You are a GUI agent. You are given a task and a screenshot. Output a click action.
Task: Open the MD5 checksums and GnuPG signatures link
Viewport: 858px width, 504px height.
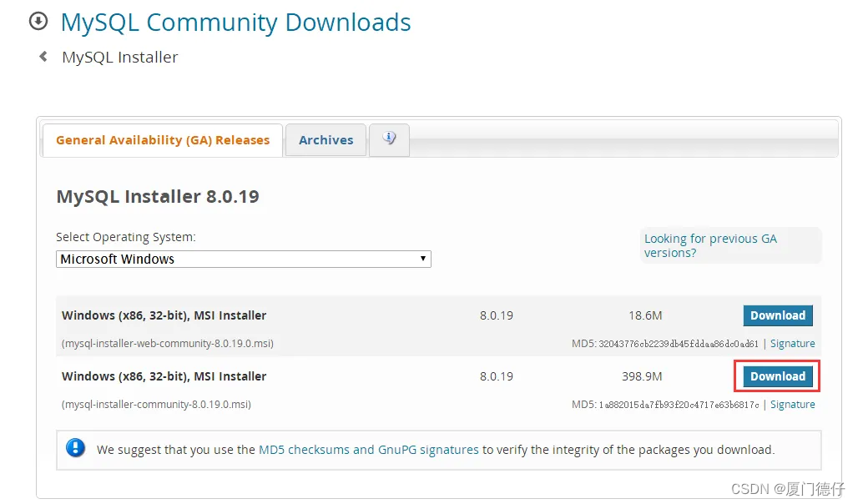click(x=368, y=448)
